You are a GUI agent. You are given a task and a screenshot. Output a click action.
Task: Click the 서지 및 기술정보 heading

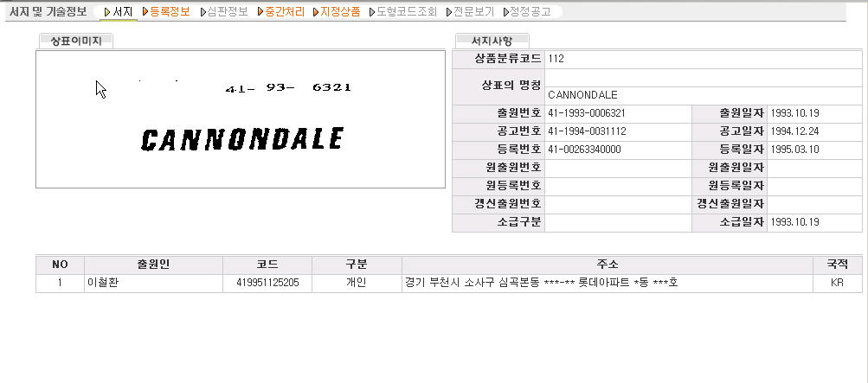[48, 11]
